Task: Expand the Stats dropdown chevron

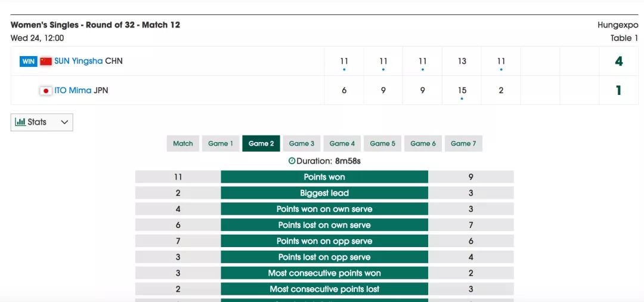Action: (64, 122)
